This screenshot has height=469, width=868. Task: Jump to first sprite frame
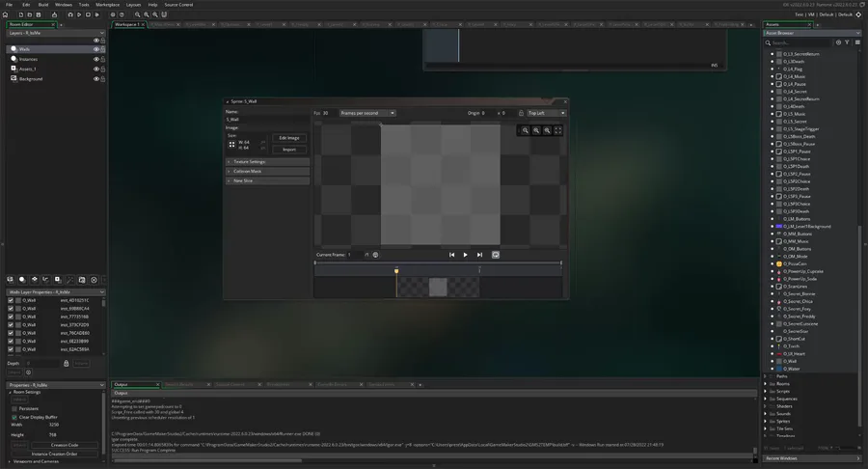pyautogui.click(x=451, y=255)
